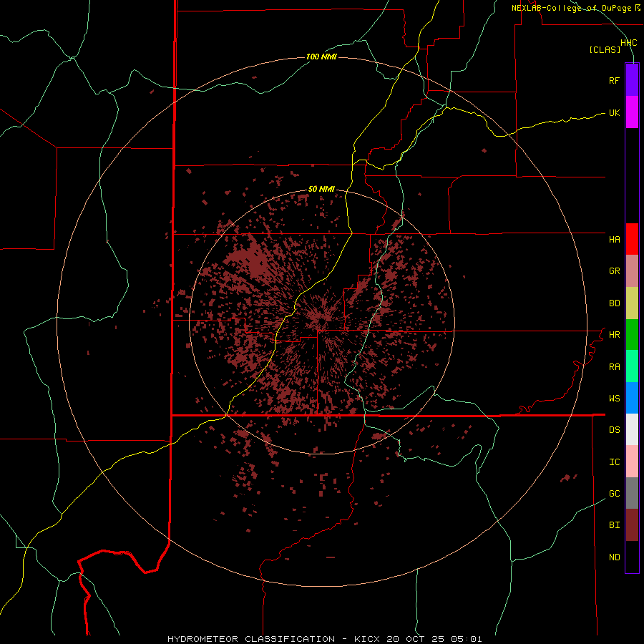The width and height of the screenshot is (644, 644).
Task: Click the BD legend label
Action: 614,303
